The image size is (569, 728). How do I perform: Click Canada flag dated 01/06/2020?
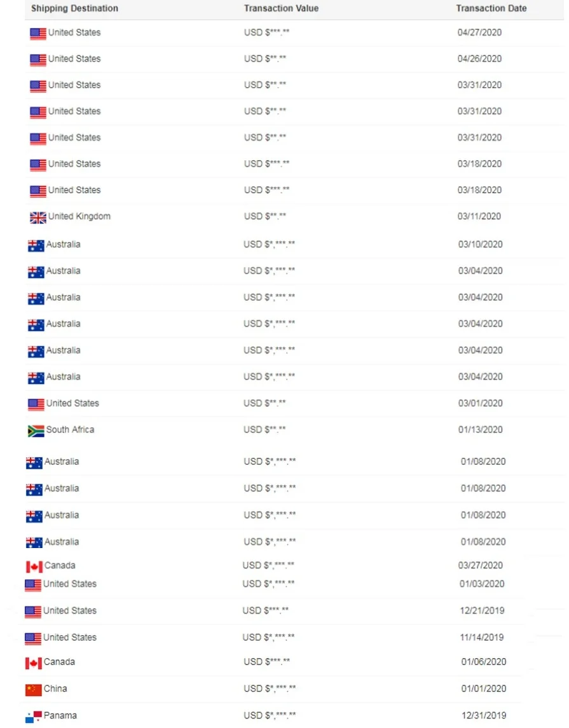[34, 663]
